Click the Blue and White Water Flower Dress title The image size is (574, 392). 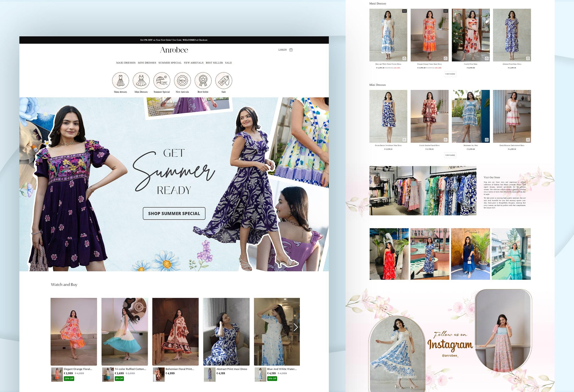coord(388,64)
